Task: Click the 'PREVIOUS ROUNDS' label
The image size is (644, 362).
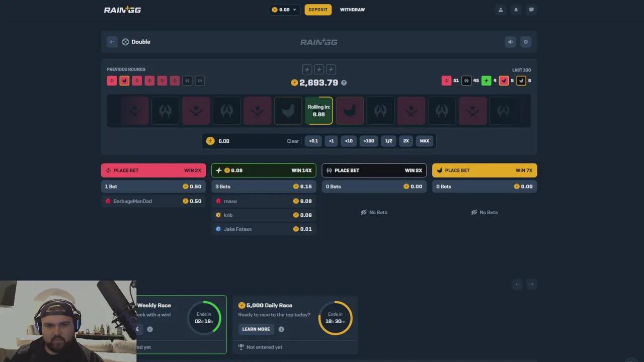Action: pyautogui.click(x=126, y=69)
